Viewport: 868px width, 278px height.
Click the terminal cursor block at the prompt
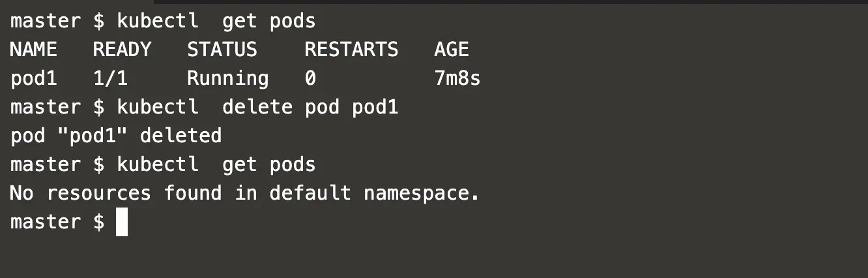122,222
